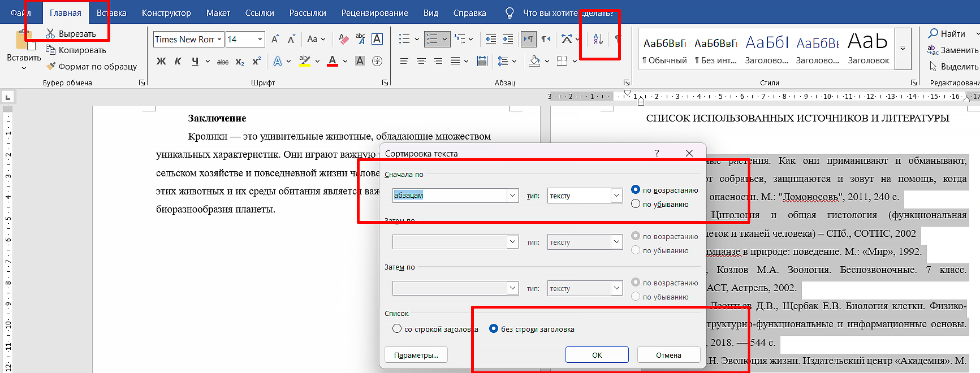
Task: Activate Format Painter (Формат по образцу)
Action: [x=50, y=66]
